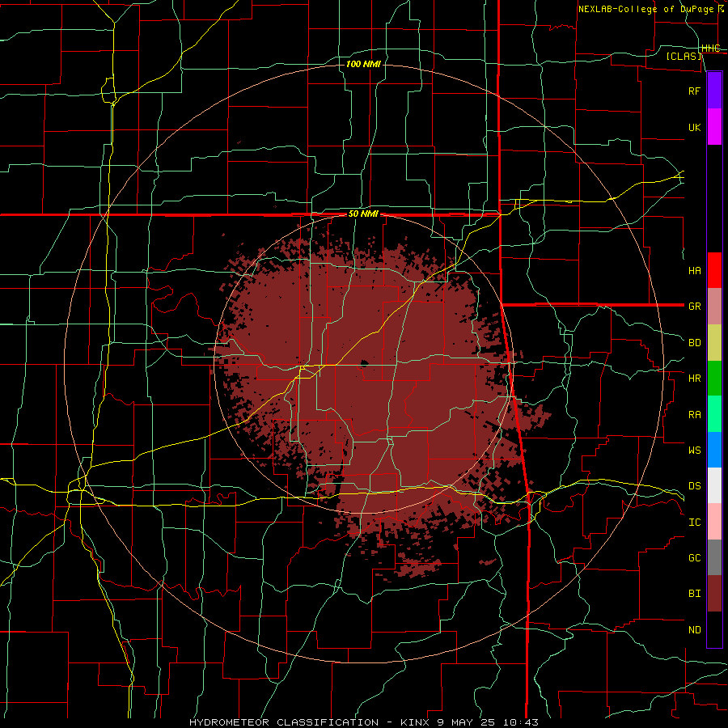Click the RF purple legend swatch

pyautogui.click(x=714, y=91)
